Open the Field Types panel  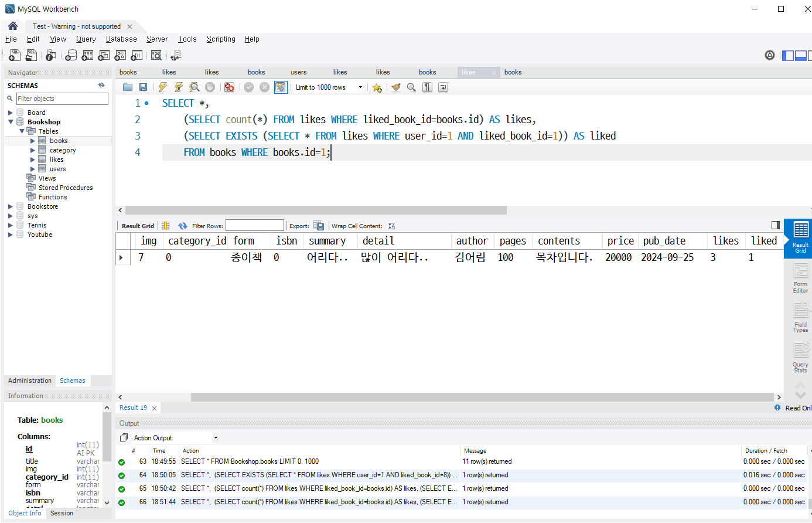800,318
